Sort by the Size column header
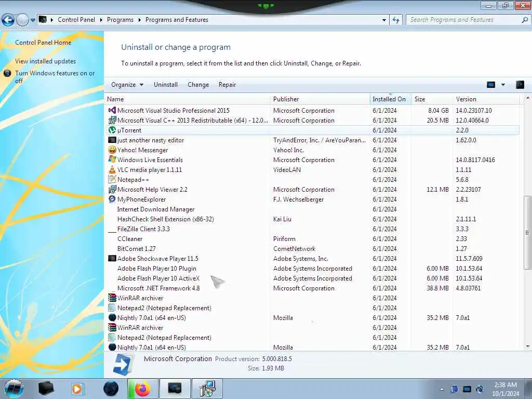This screenshot has height=399, width=532. tap(432, 99)
